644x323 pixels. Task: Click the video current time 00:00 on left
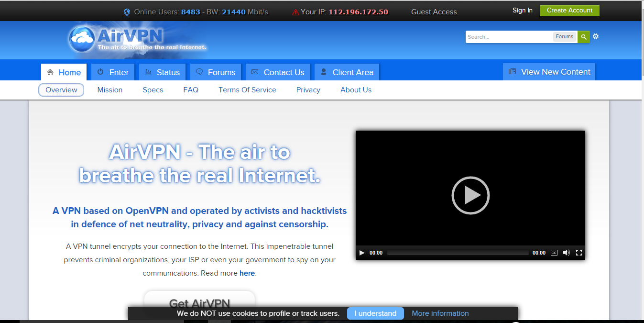pos(376,253)
